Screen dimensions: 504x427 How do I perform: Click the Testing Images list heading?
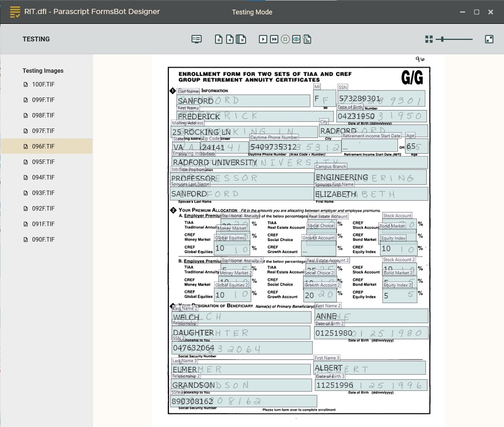tap(43, 71)
